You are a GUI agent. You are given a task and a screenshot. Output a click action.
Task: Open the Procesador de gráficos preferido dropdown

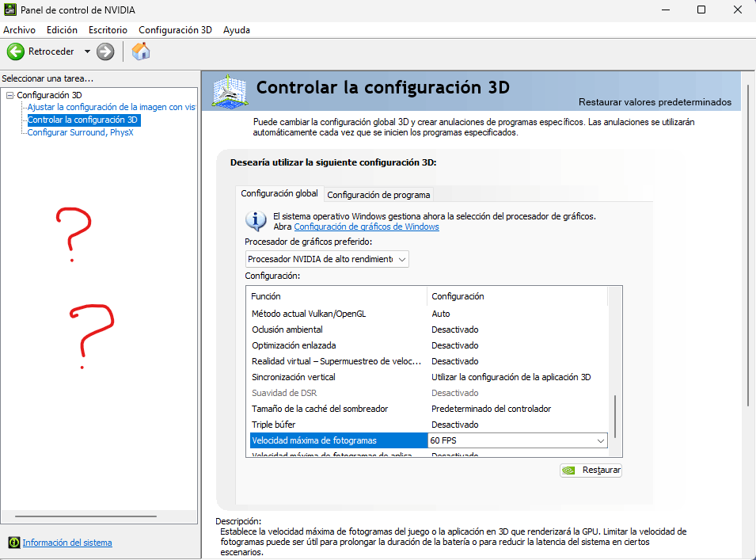click(327, 259)
